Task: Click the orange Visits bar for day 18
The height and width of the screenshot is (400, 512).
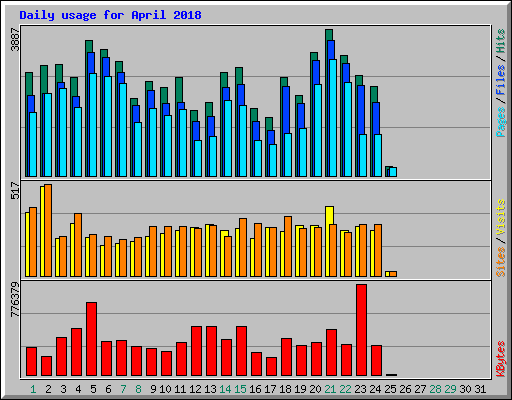Action: pyautogui.click(x=288, y=246)
